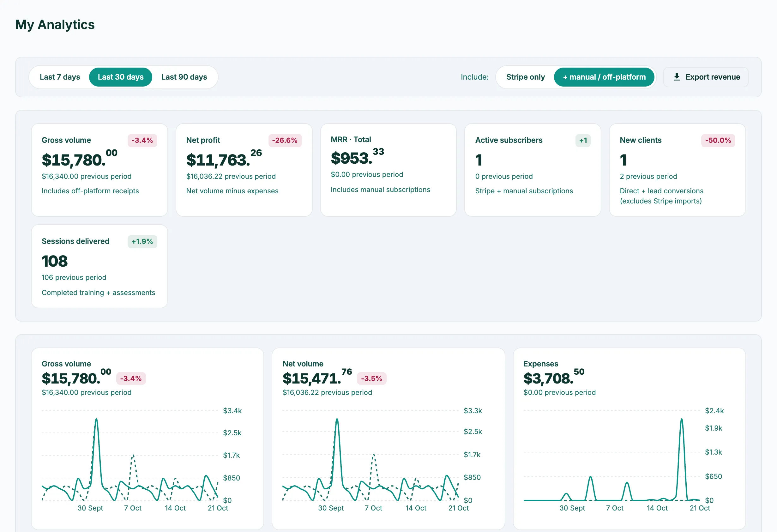Click the $11,763.26 net profit value
This screenshot has height=532, width=777.
coord(224,159)
